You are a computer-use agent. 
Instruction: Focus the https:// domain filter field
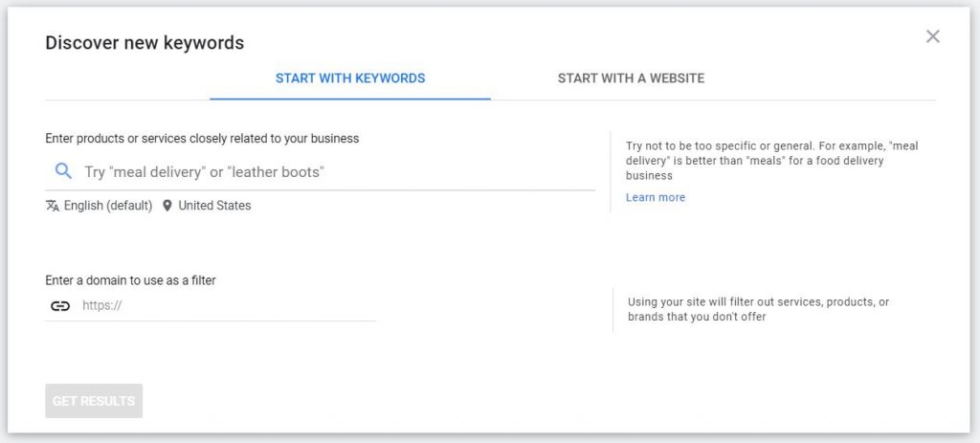(225, 306)
